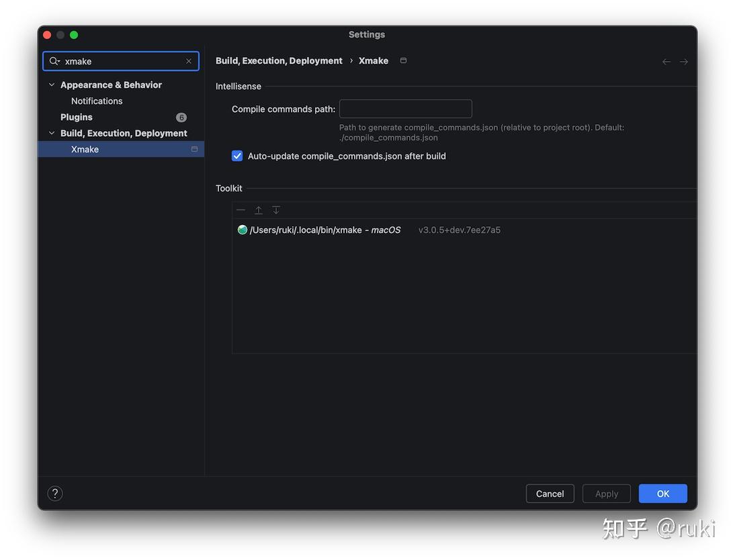This screenshot has width=735, height=560.
Task: Click the Plugins update count badge
Action: click(x=181, y=118)
